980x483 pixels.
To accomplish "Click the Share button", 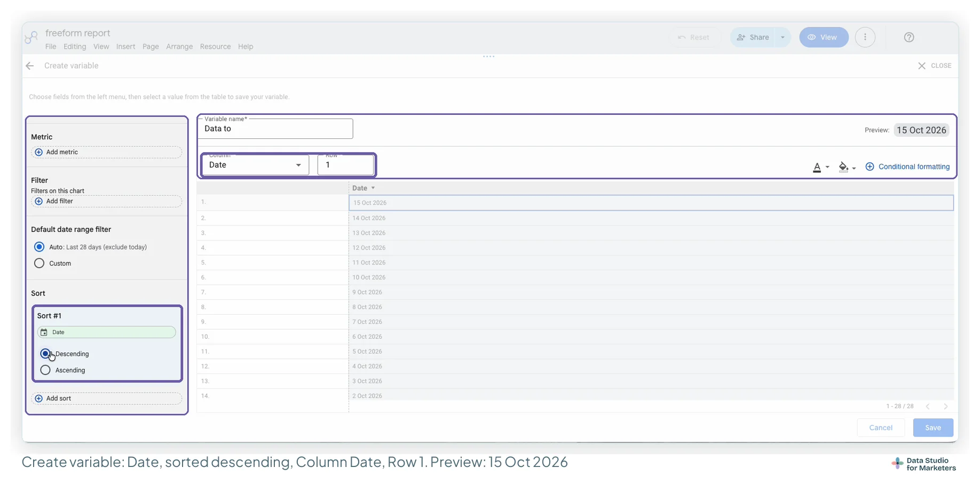I will click(x=753, y=37).
